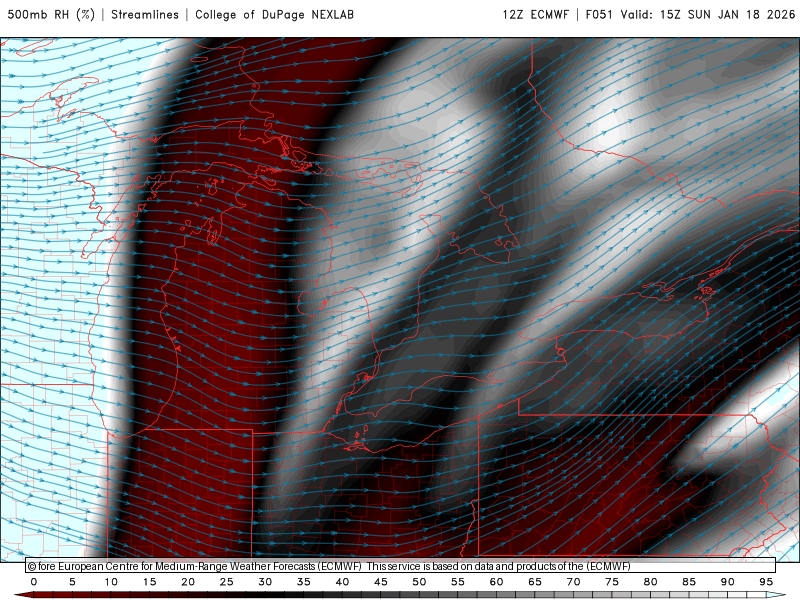This screenshot has height=600, width=800.
Task: Click the "20" value on the color scale
Action: pos(188,582)
